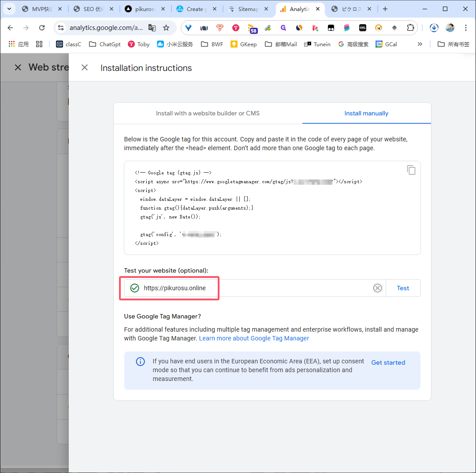
Task: Click the pikurosu.online URL input field
Action: (x=255, y=288)
